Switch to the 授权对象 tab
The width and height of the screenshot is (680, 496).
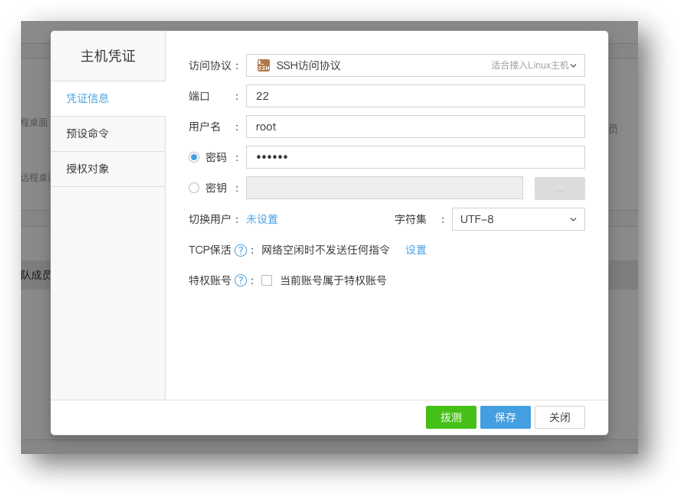(x=108, y=169)
